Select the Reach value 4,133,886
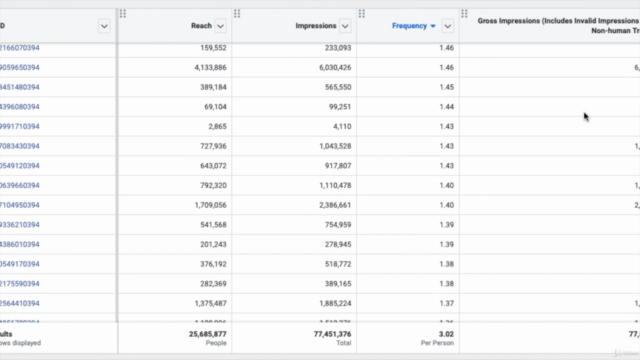 click(210, 67)
